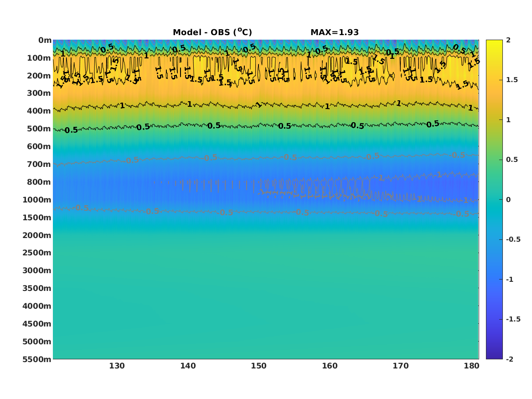
Task: Click the '200m' depth axis label
Action: coord(39,76)
